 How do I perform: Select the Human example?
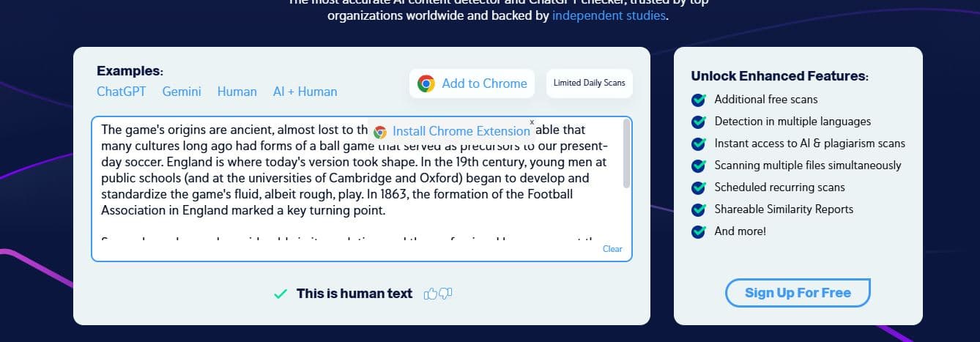point(237,92)
